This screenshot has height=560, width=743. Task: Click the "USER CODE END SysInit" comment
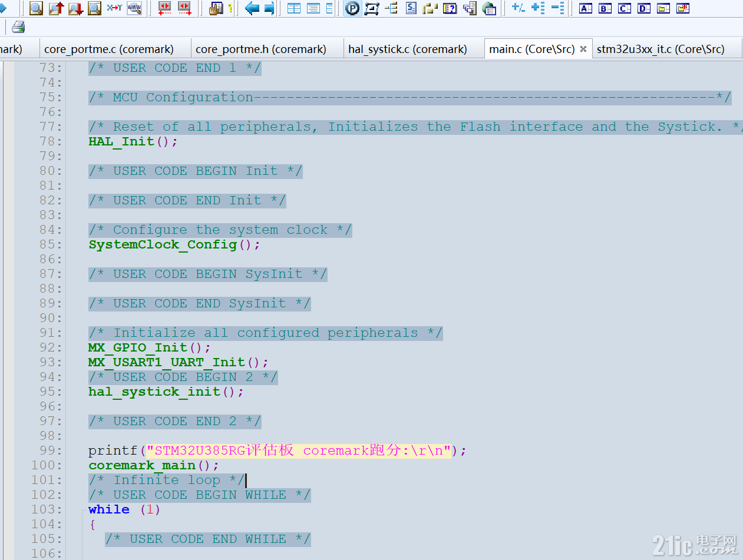pyautogui.click(x=200, y=303)
